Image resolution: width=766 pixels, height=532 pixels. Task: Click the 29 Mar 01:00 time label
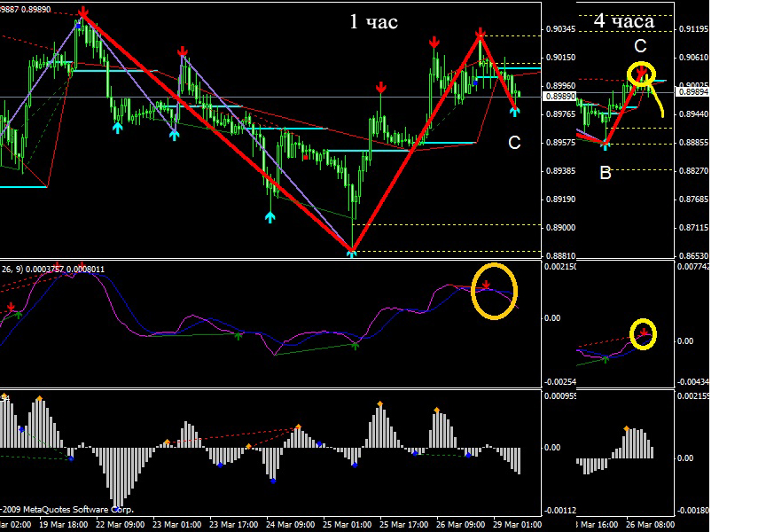[x=518, y=525]
